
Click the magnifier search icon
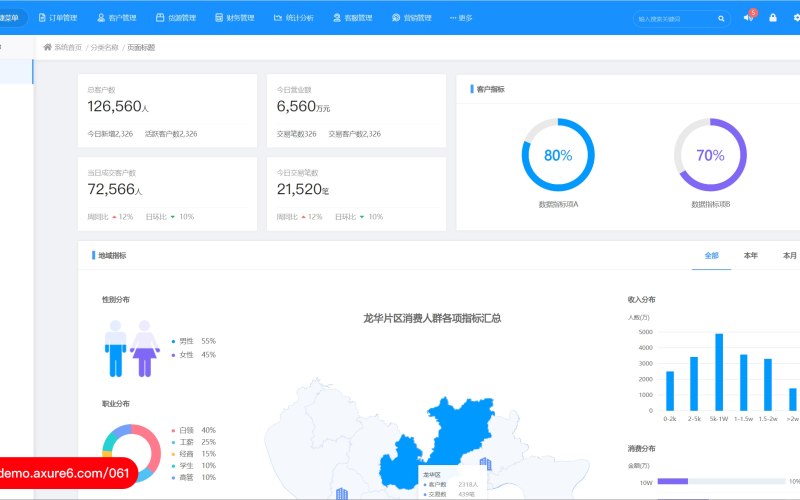tap(721, 19)
